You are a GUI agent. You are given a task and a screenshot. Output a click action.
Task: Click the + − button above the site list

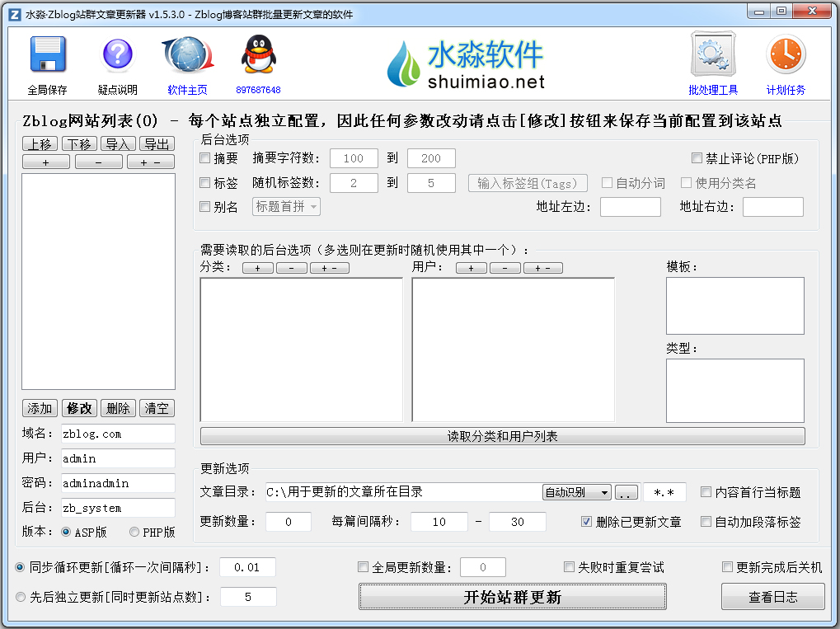coord(151,162)
